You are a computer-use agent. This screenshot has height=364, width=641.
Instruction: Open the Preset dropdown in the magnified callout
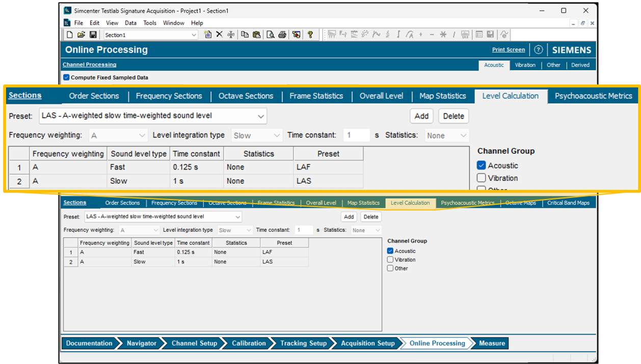click(x=261, y=116)
